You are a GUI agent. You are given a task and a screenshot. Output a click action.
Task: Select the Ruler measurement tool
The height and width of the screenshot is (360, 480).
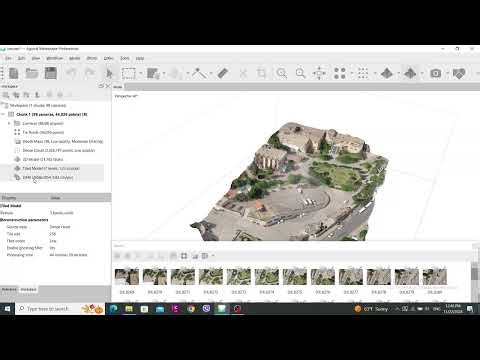(x=223, y=73)
